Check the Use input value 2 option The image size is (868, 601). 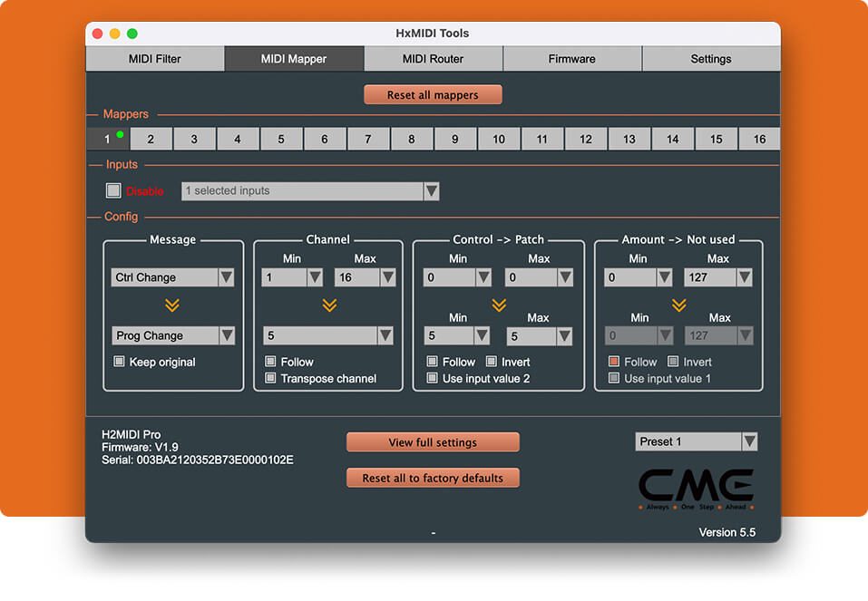[x=433, y=378]
